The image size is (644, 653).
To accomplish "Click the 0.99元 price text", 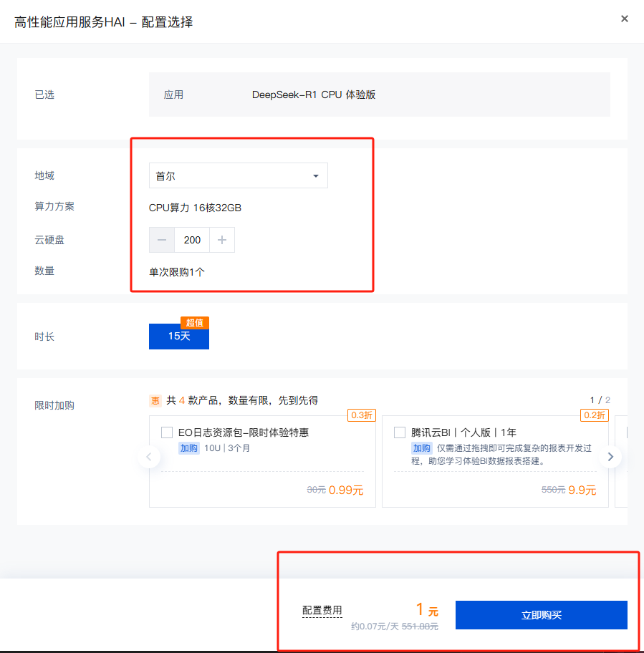I will click(346, 490).
